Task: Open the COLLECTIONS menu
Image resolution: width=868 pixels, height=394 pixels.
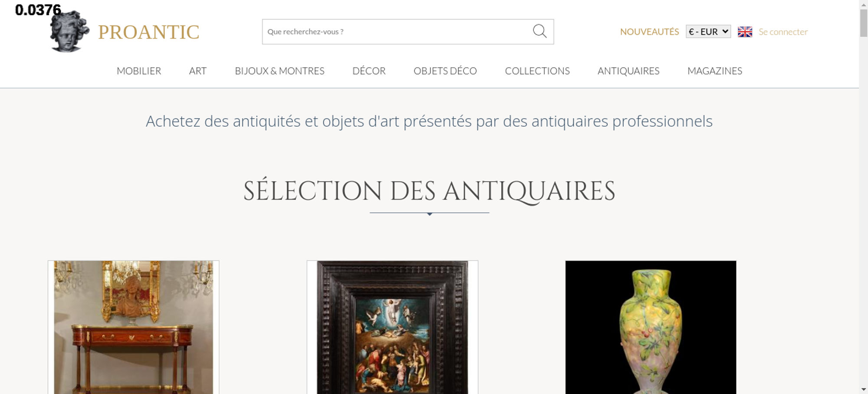Action: click(537, 71)
